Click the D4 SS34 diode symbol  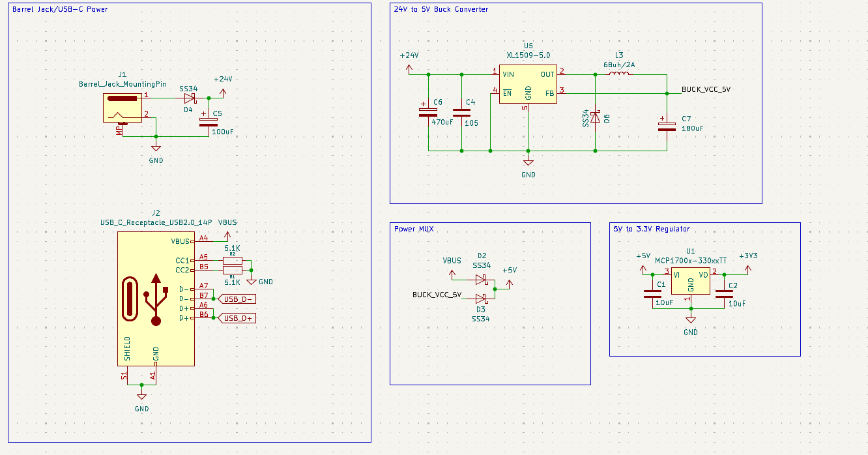[190, 98]
